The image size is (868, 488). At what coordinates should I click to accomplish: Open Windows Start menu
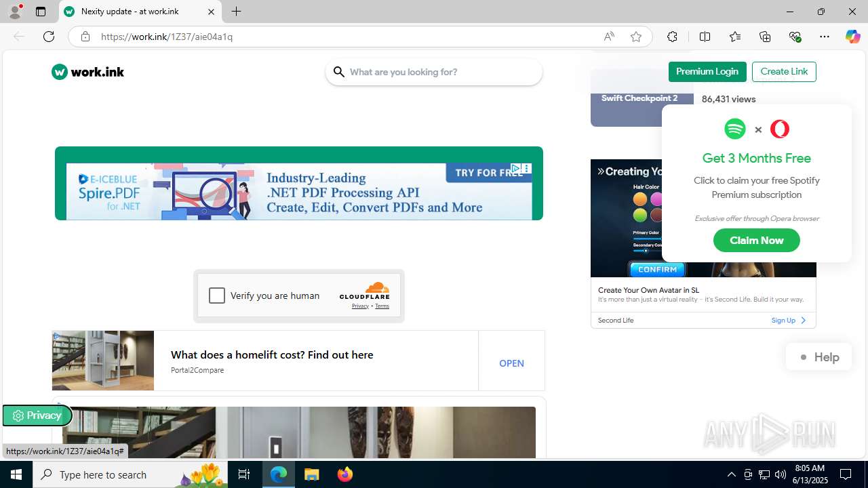coord(16,474)
